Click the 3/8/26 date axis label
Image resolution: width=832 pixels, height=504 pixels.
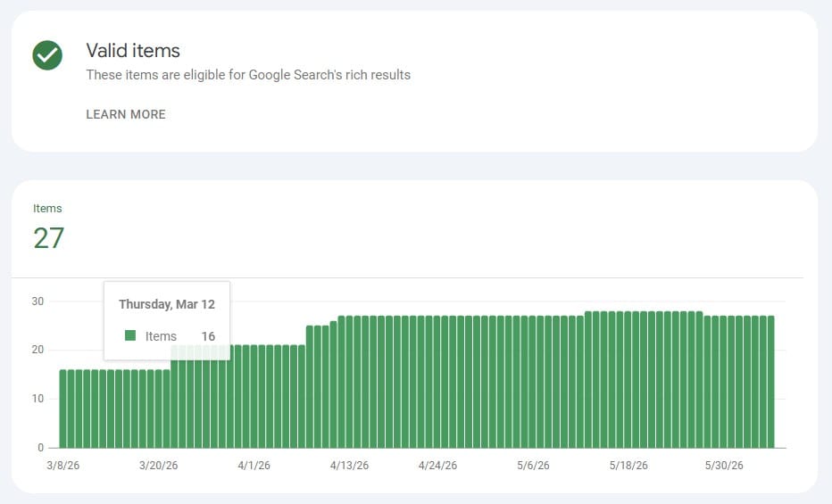[63, 466]
